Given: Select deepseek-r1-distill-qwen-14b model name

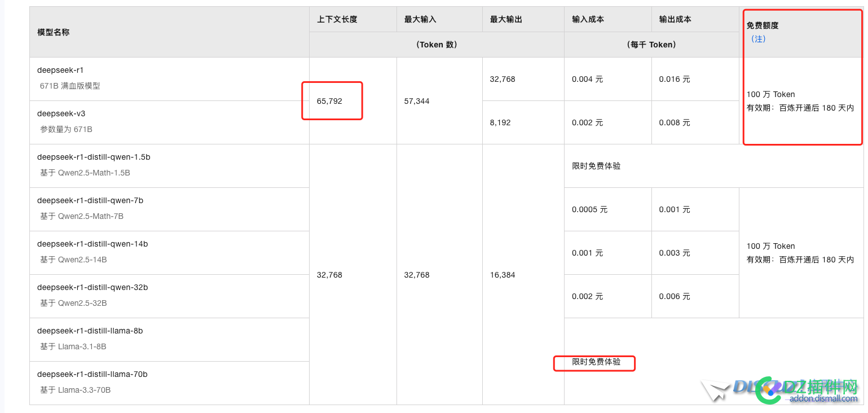Looking at the screenshot, I should click(x=92, y=244).
